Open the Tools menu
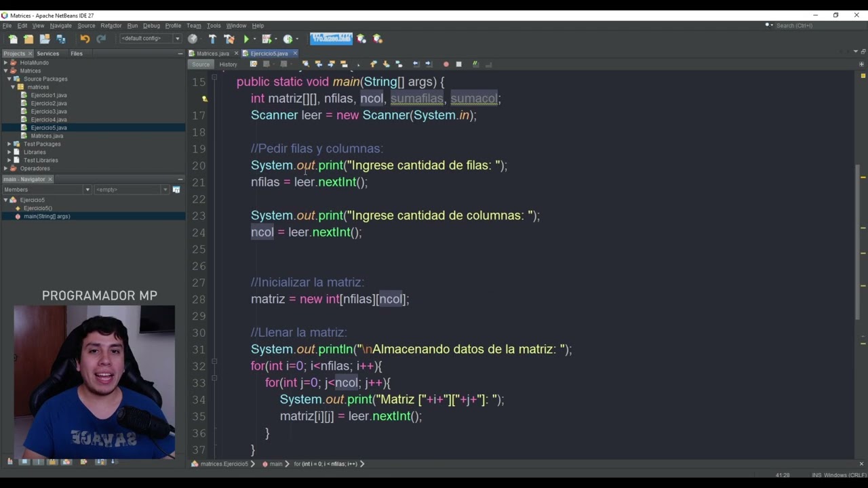The image size is (868, 488). [214, 26]
